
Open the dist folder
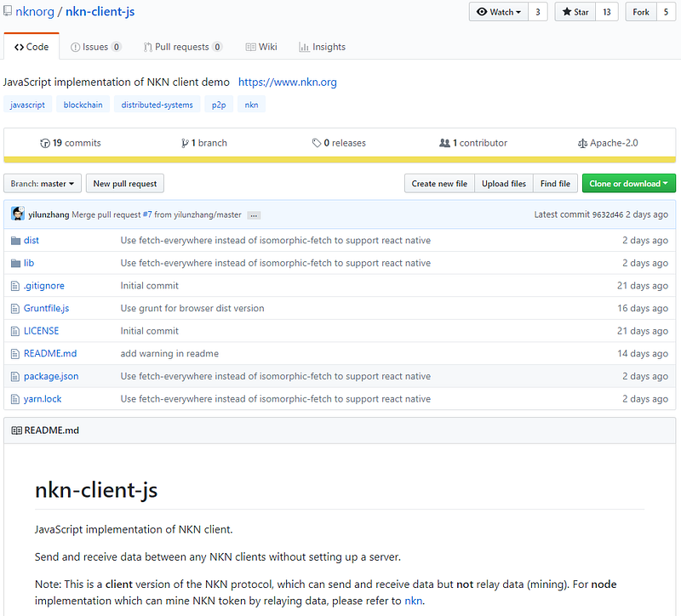(x=31, y=240)
